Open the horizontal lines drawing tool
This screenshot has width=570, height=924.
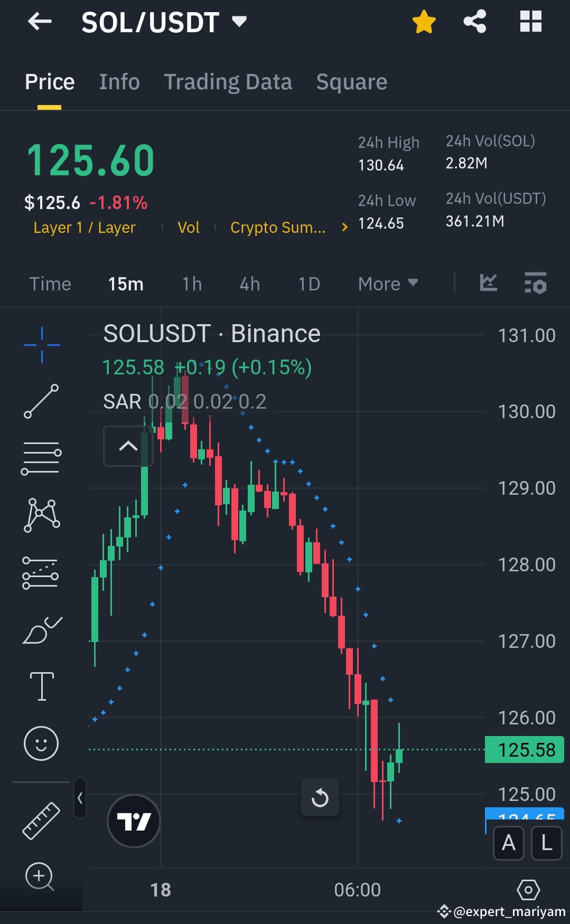tap(41, 457)
